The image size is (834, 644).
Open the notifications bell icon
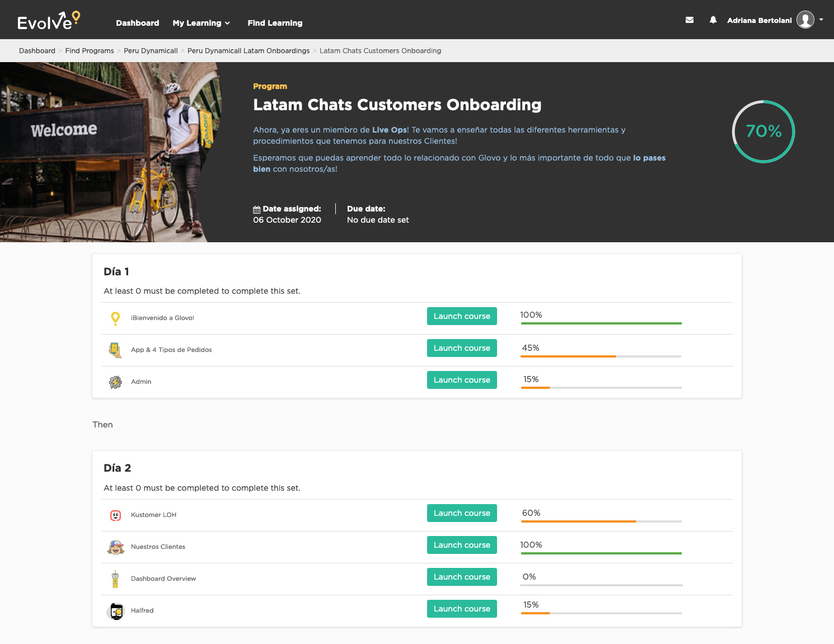pyautogui.click(x=713, y=20)
